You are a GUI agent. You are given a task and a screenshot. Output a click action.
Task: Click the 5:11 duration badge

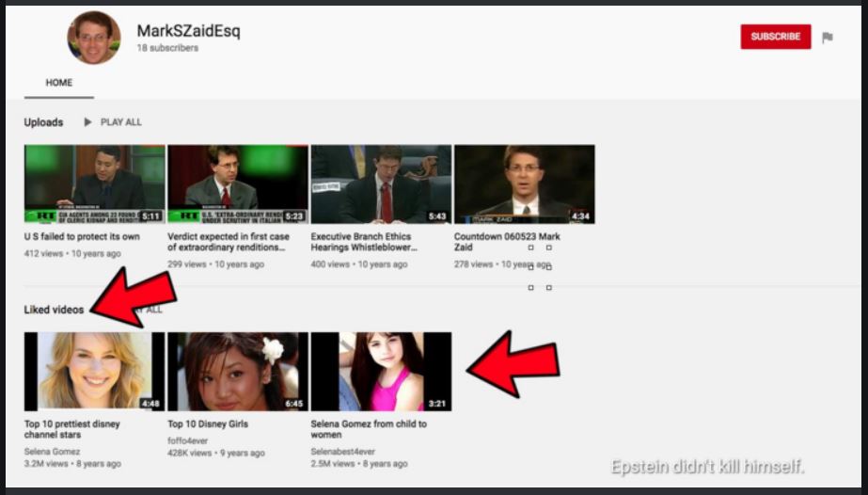click(x=150, y=216)
